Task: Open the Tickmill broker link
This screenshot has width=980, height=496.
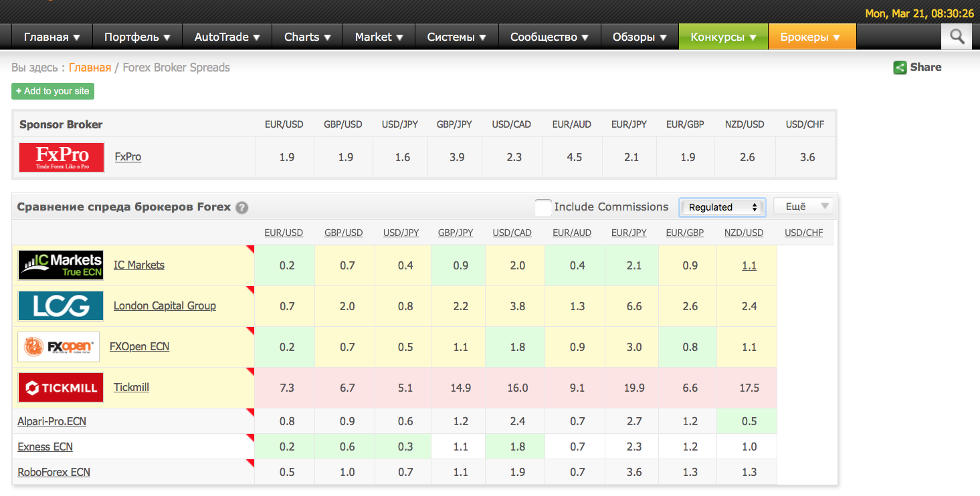Action: tap(131, 387)
